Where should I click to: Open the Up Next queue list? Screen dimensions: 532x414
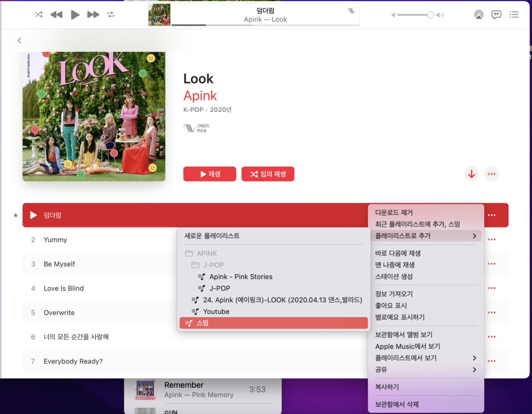pyautogui.click(x=514, y=14)
